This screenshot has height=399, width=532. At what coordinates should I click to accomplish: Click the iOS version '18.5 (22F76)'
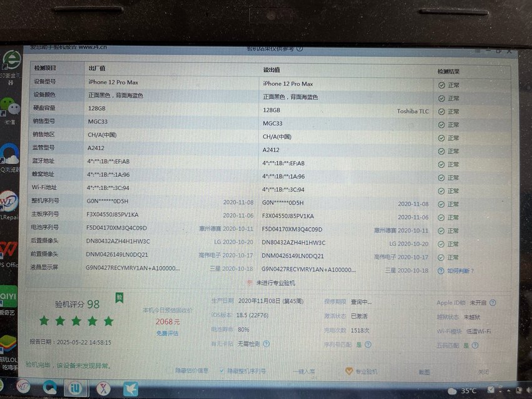point(252,315)
